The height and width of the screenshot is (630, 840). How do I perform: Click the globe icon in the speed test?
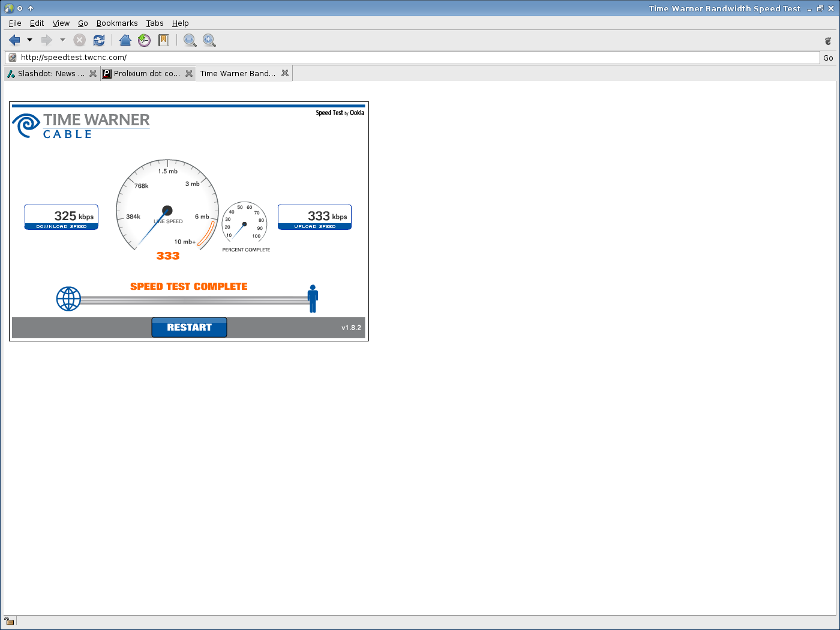(68, 299)
